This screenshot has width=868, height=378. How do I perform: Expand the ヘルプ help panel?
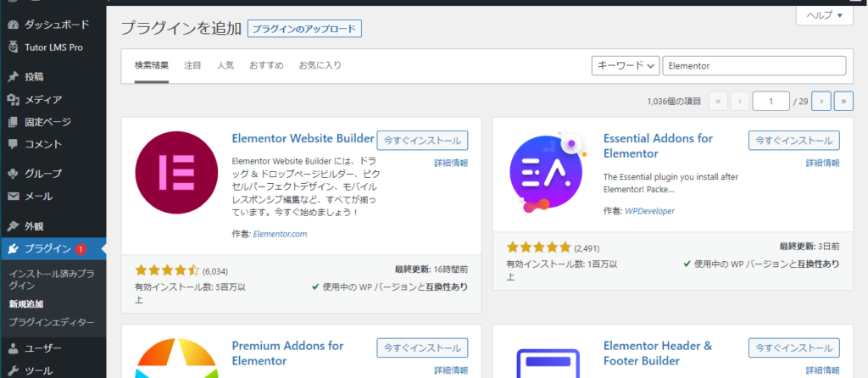click(824, 15)
